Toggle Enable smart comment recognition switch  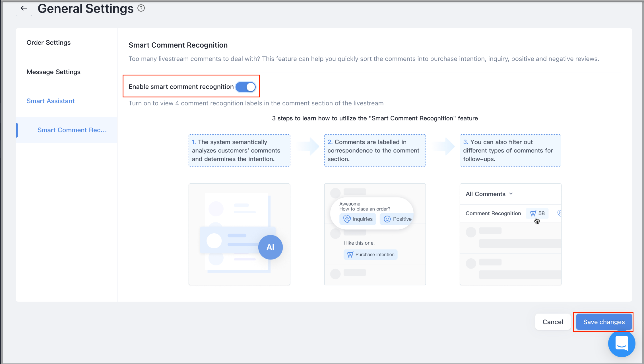pyautogui.click(x=246, y=87)
